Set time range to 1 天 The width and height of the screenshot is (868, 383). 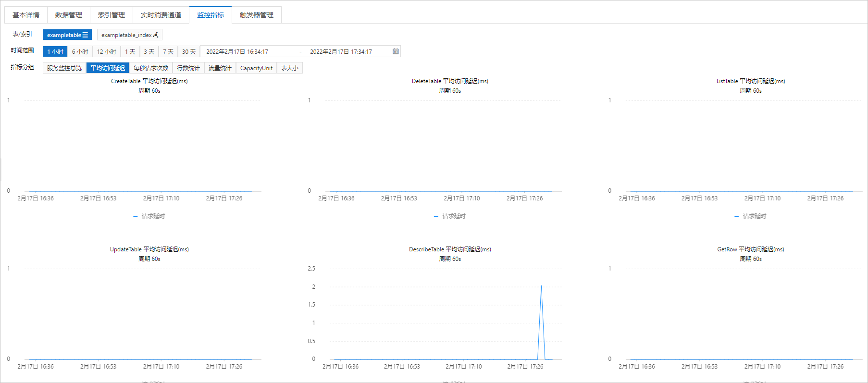pos(130,51)
